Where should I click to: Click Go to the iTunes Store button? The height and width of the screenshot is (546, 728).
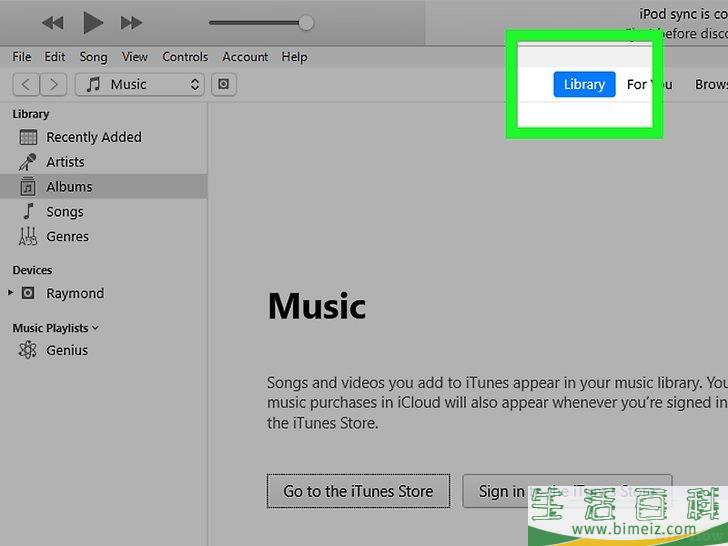point(358,491)
